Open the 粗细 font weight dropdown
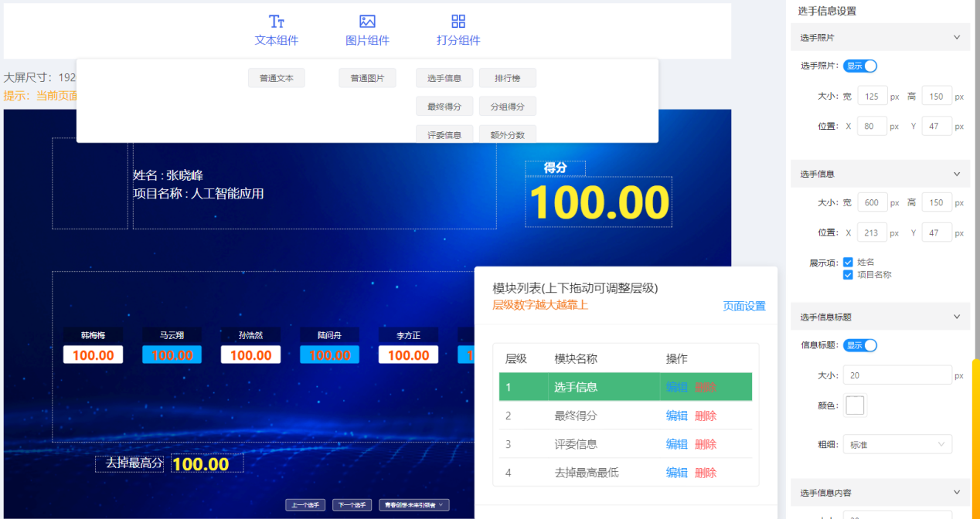The width and height of the screenshot is (980, 519). pos(897,444)
